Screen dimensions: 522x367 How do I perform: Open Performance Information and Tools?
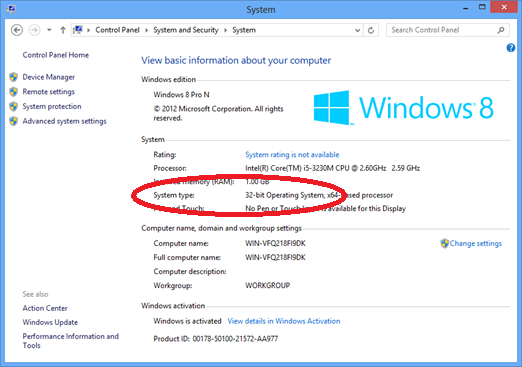70,341
